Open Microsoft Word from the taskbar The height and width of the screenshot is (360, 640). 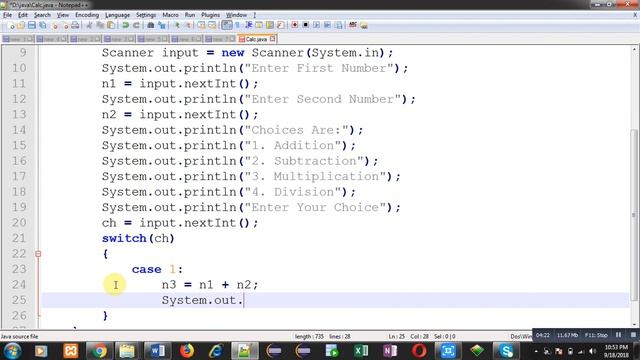click(x=157, y=351)
